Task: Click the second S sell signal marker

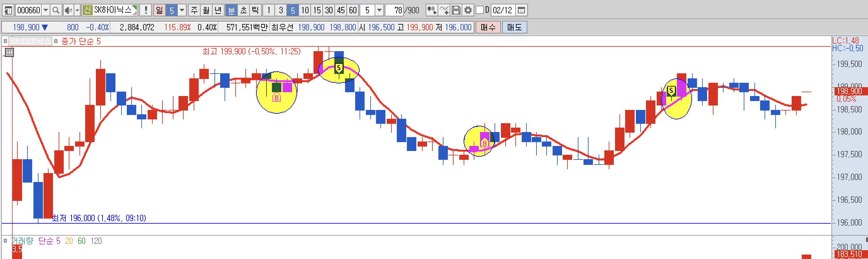Action: click(671, 90)
